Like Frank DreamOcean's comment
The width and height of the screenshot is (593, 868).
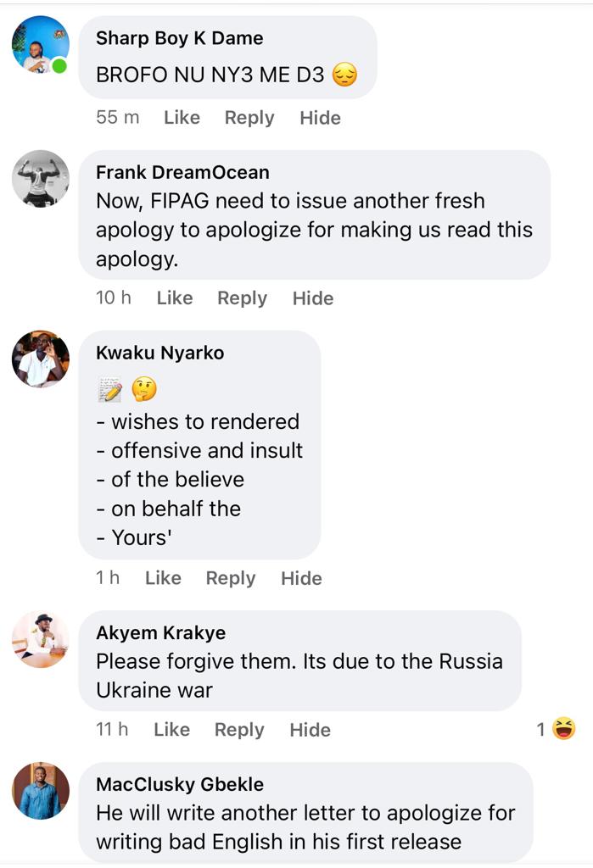[x=175, y=298]
